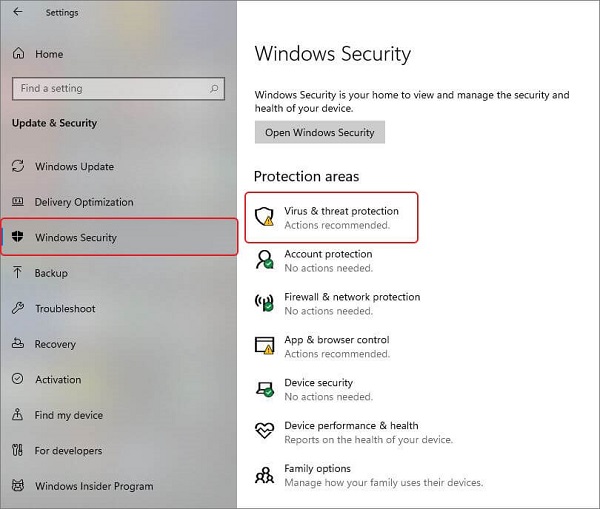The height and width of the screenshot is (509, 600).
Task: Open Windows Insider Program settings
Action: (94, 487)
